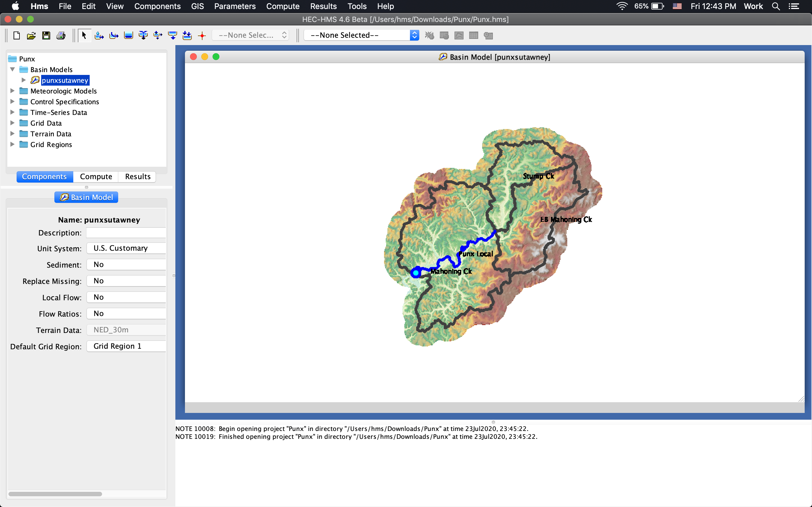Select the Arrow pointer tool
This screenshot has height=507, width=812.
coord(84,35)
